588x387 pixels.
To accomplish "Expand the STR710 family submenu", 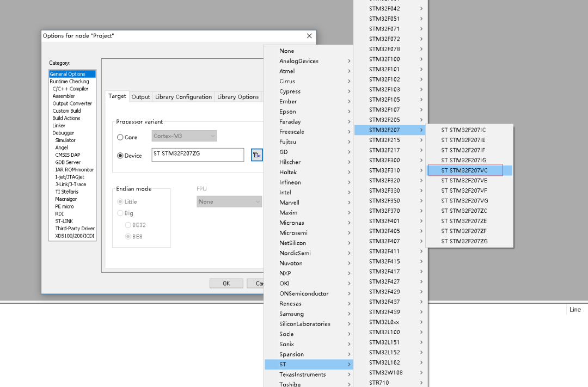I will tap(390, 383).
